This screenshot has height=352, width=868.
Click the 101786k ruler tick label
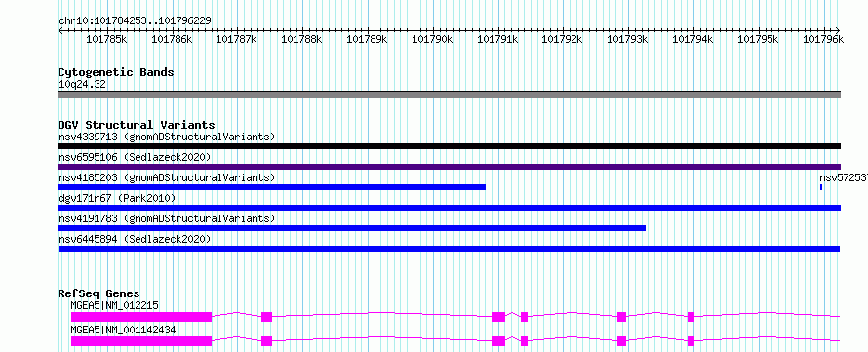click(172, 39)
